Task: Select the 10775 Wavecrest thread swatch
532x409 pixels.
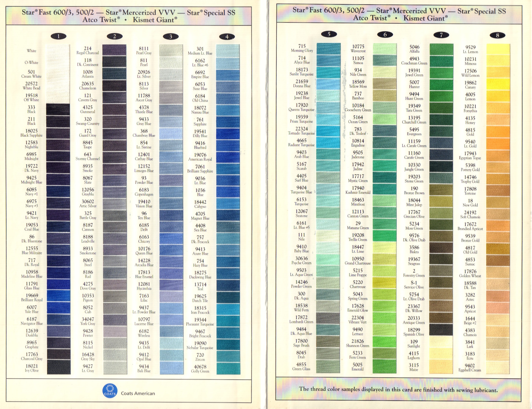Action: [385, 49]
